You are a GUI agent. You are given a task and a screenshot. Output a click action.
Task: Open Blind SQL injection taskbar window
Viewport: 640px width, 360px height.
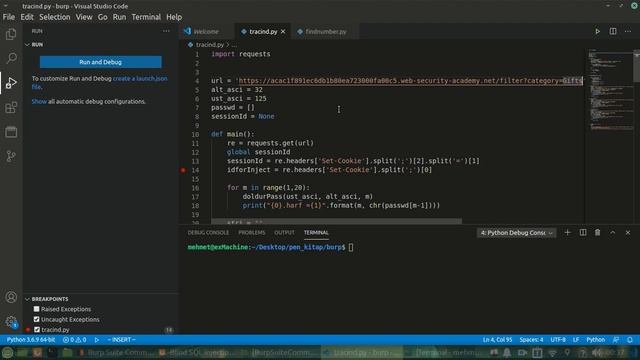tap(199, 352)
